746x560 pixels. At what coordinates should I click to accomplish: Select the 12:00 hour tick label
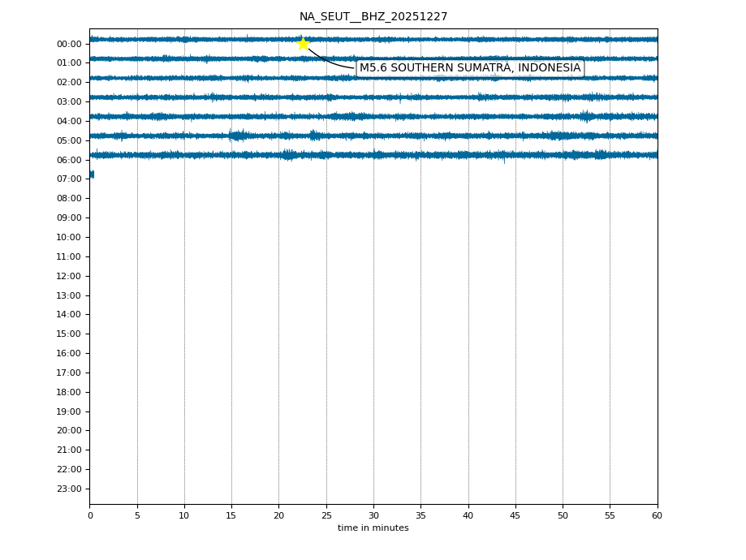(69, 276)
